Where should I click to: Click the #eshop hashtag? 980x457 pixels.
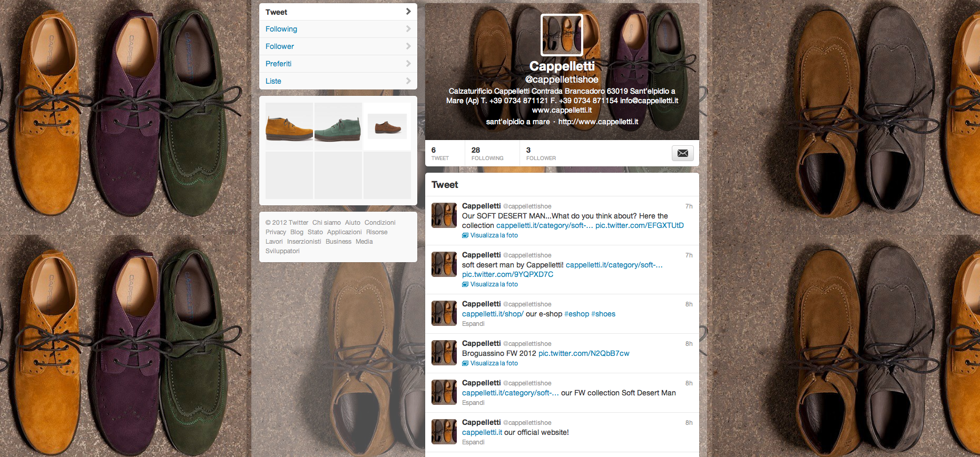point(576,314)
